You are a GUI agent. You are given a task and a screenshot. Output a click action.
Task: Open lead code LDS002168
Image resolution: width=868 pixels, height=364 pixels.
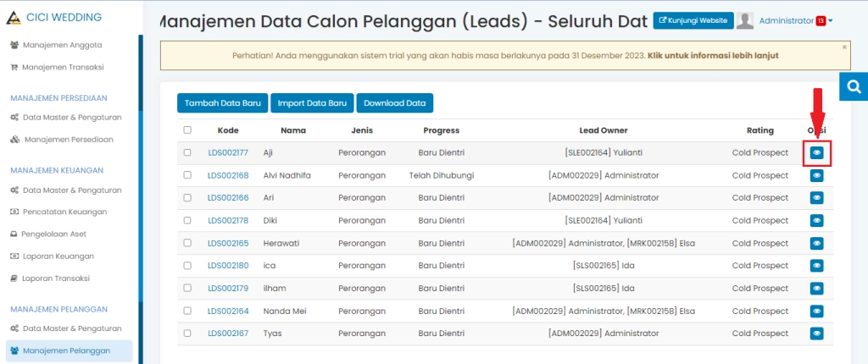pyautogui.click(x=228, y=175)
